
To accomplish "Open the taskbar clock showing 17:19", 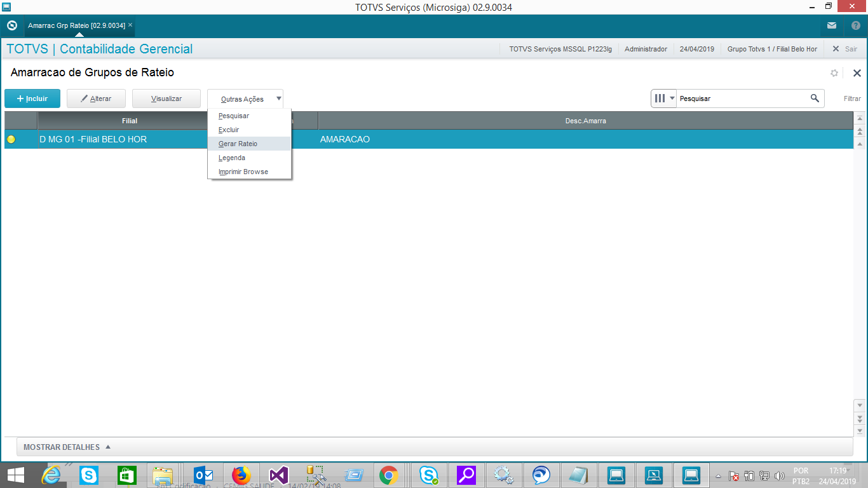I will pyautogui.click(x=837, y=475).
